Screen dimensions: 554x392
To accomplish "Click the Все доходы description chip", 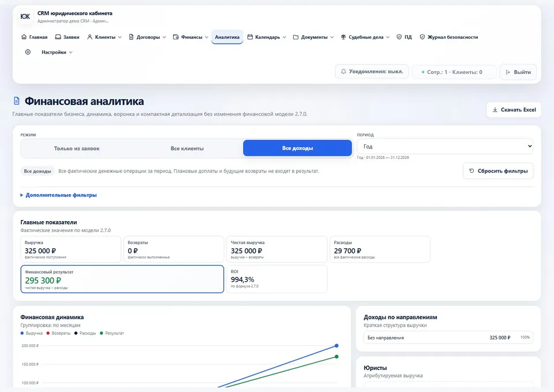I will pyautogui.click(x=38, y=171).
